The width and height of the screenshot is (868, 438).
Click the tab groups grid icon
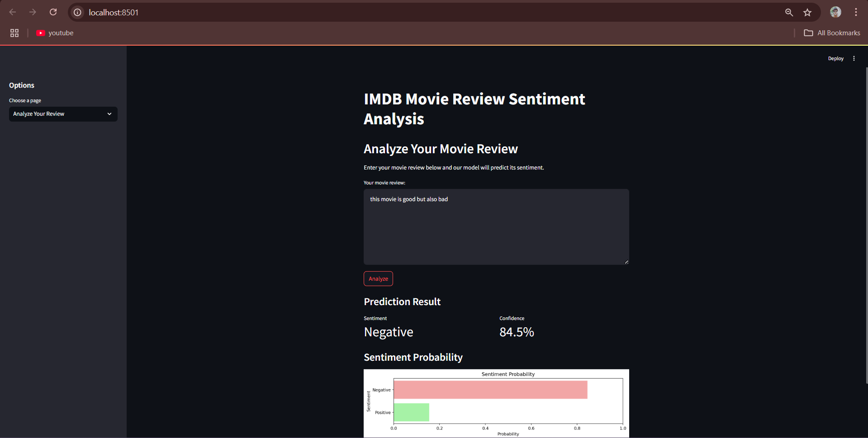pos(14,33)
